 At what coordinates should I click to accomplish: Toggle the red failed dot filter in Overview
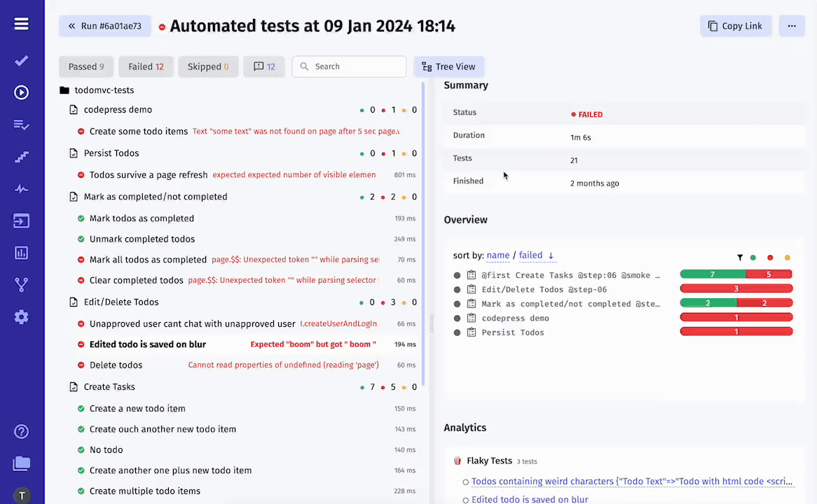click(x=770, y=257)
